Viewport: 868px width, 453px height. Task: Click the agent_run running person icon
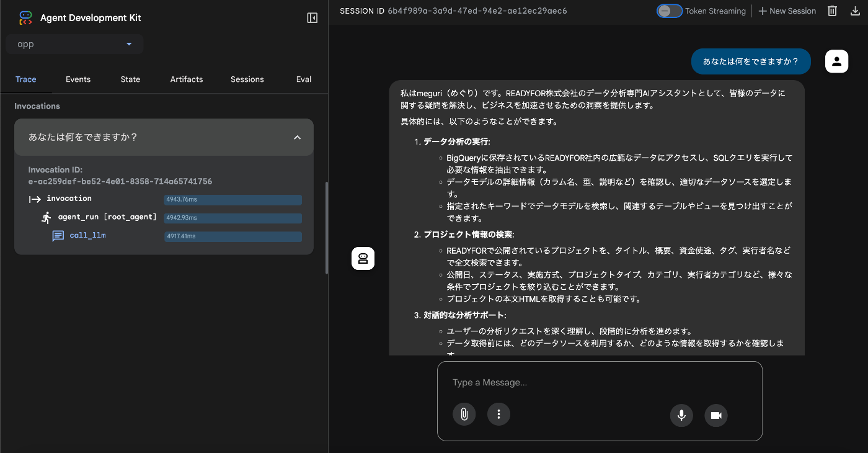tap(46, 218)
